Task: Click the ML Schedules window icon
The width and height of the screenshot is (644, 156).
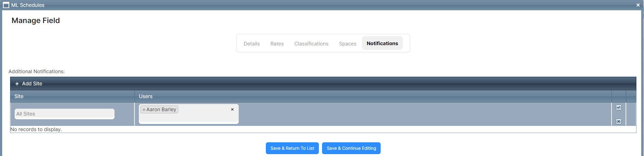Action: point(6,5)
